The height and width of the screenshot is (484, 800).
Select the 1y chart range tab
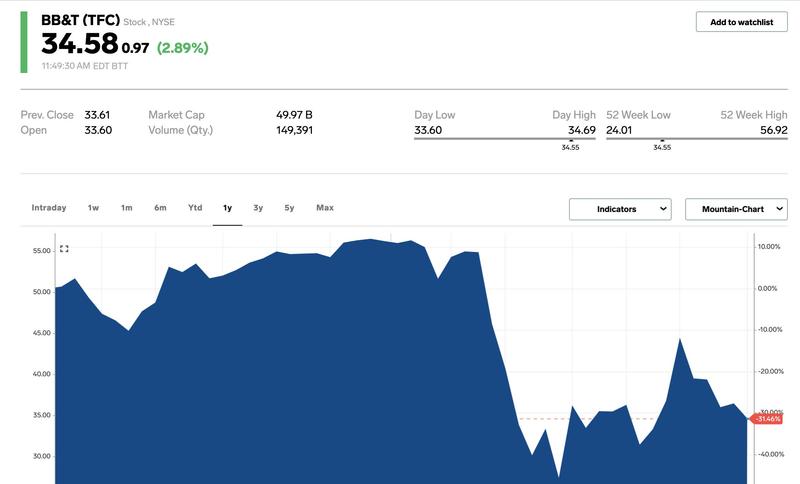click(227, 208)
